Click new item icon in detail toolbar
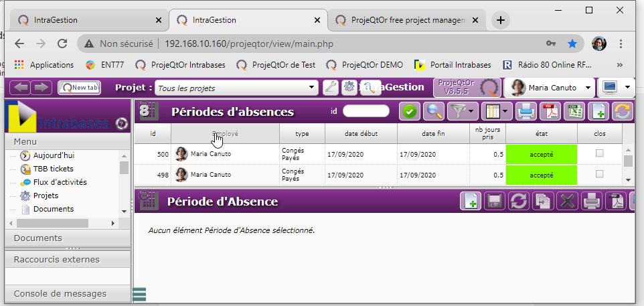Screen dimensions: 644x306 click(471, 202)
